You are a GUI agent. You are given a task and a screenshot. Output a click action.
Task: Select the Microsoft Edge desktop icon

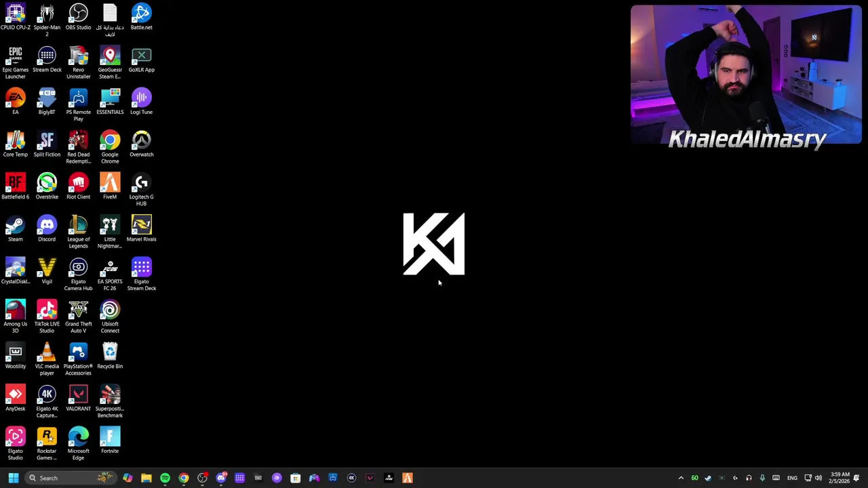point(78,444)
